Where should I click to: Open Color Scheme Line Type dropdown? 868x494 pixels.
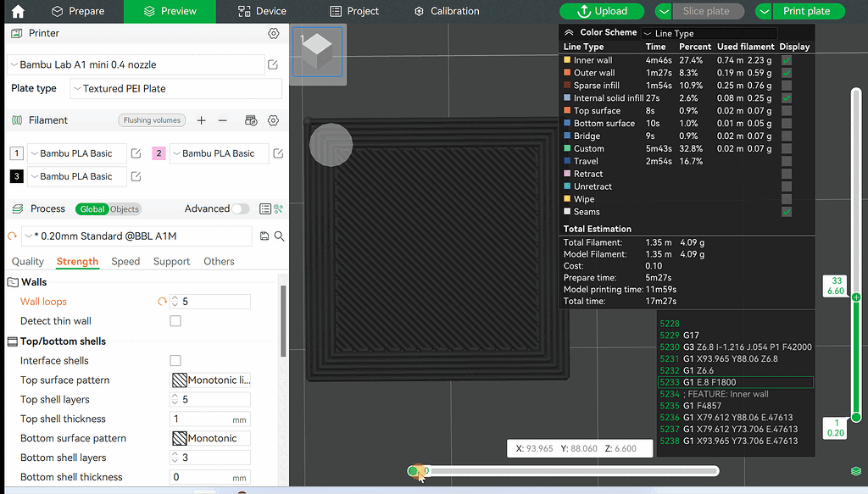click(x=709, y=34)
